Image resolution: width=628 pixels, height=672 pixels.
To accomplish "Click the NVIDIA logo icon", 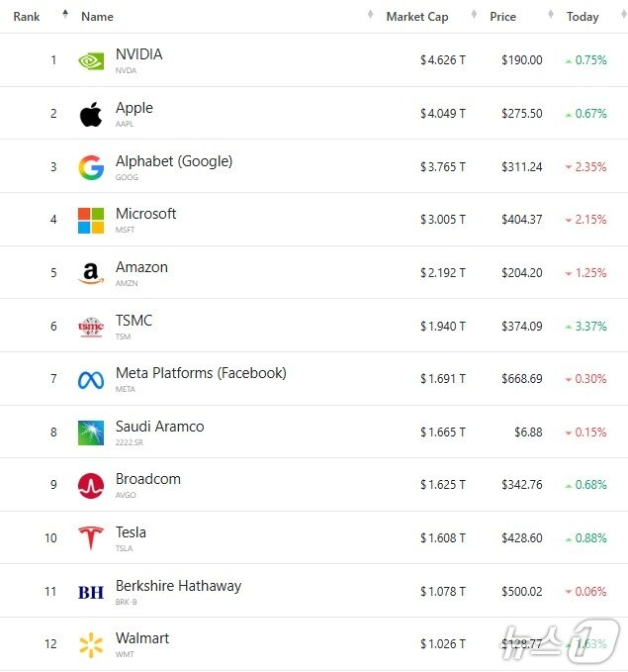I will (x=91, y=60).
